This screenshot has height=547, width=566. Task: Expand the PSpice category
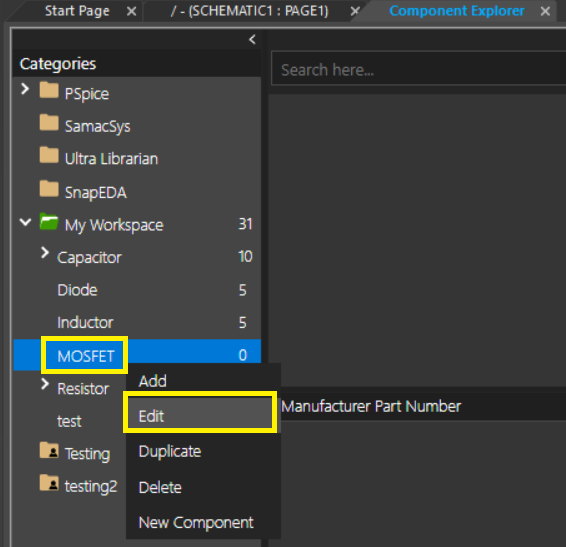(x=25, y=89)
